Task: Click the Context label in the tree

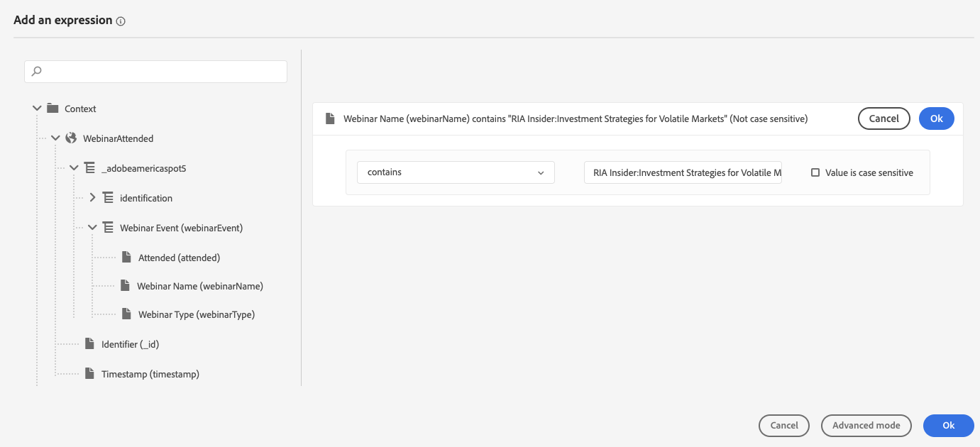Action: 80,109
